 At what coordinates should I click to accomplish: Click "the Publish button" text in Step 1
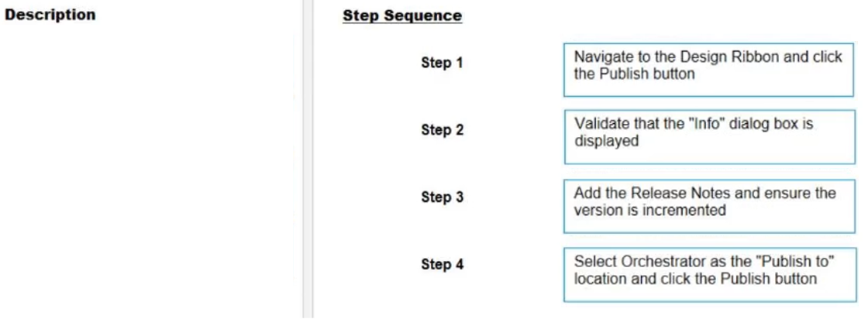[x=634, y=74]
